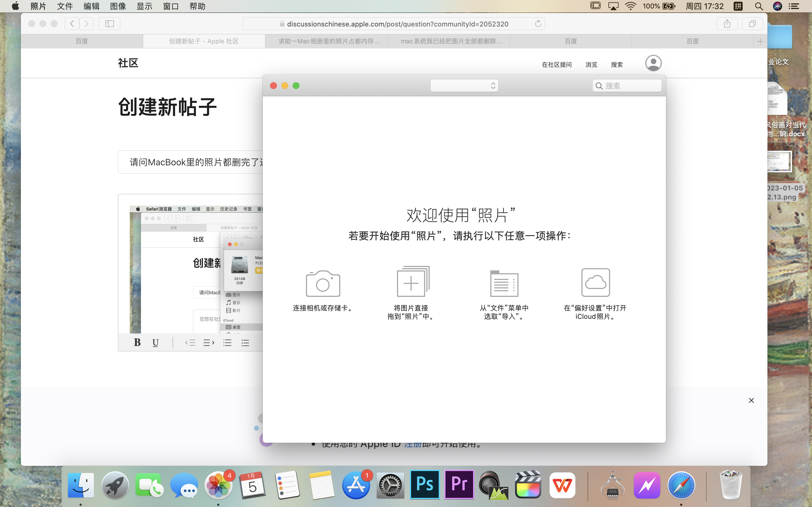Click the Safari share icon
This screenshot has height=507, width=812.
click(727, 24)
